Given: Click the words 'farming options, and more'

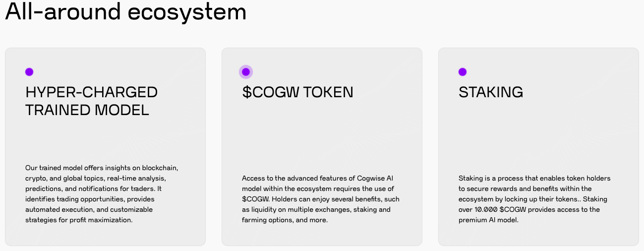Looking at the screenshot, I should pos(284,220).
